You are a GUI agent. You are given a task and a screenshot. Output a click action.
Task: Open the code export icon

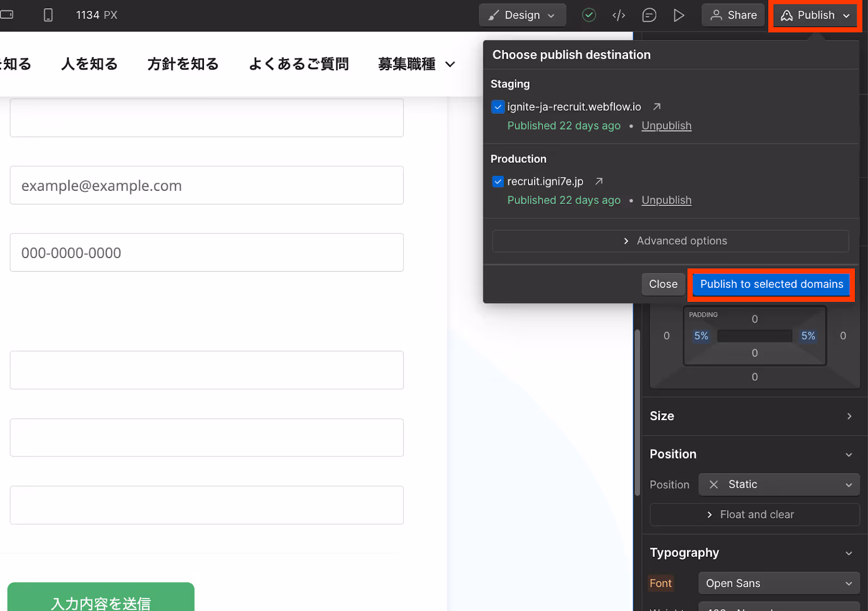618,15
